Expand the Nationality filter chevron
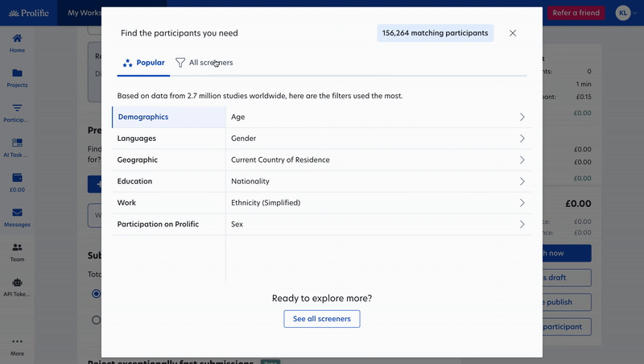Screen dimensions: 644x364 coord(522,181)
